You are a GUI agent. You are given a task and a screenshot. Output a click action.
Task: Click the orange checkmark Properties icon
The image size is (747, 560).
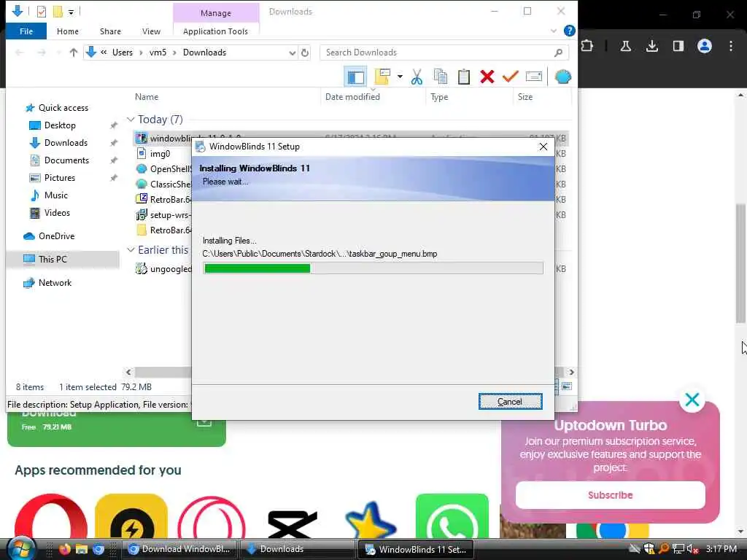point(510,76)
